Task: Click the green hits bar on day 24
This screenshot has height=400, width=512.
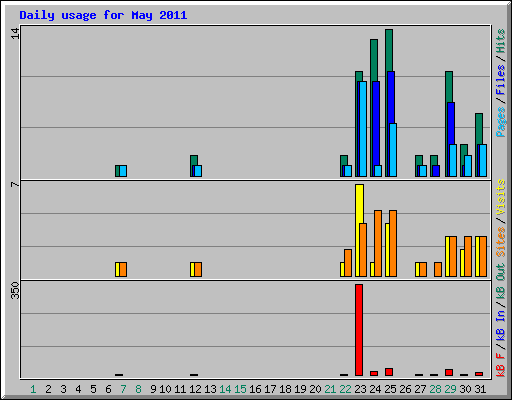Action: [x=374, y=60]
